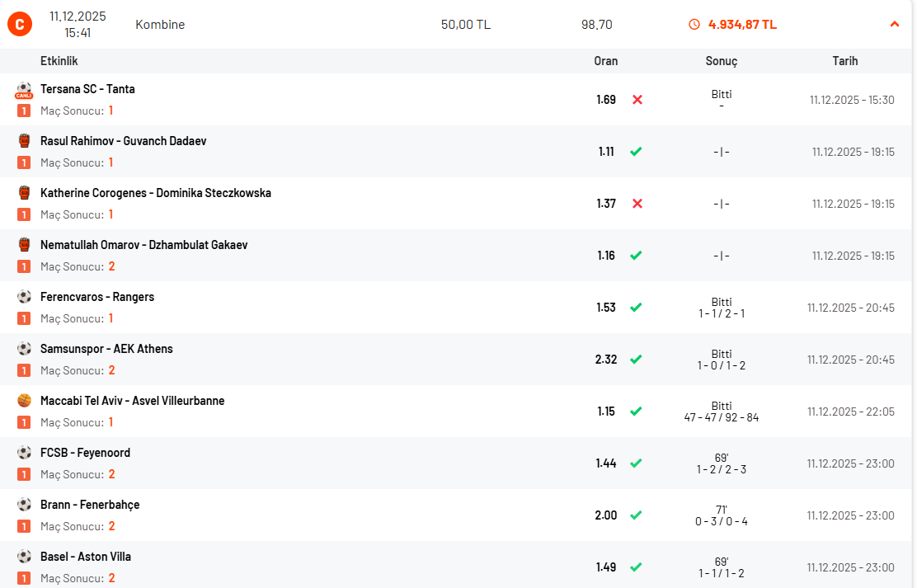The height and width of the screenshot is (588, 917).
Task: Click the orange C coupon badge
Action: coord(20,24)
